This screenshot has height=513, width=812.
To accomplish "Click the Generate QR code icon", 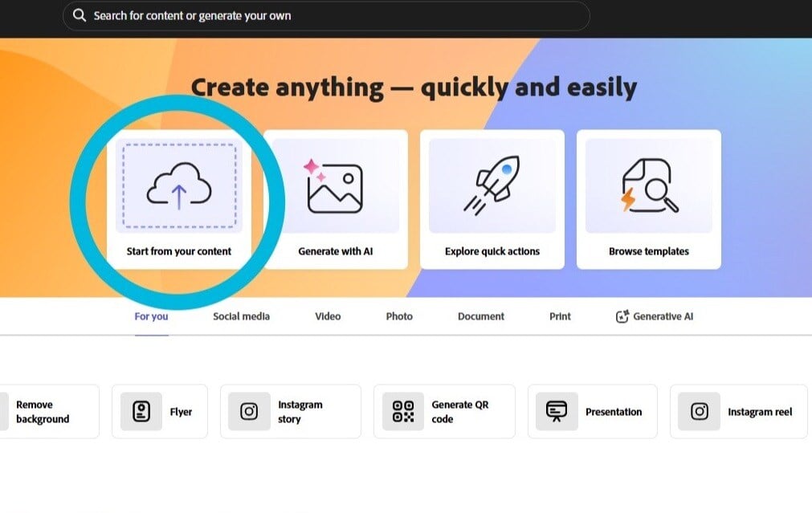I will (x=402, y=411).
